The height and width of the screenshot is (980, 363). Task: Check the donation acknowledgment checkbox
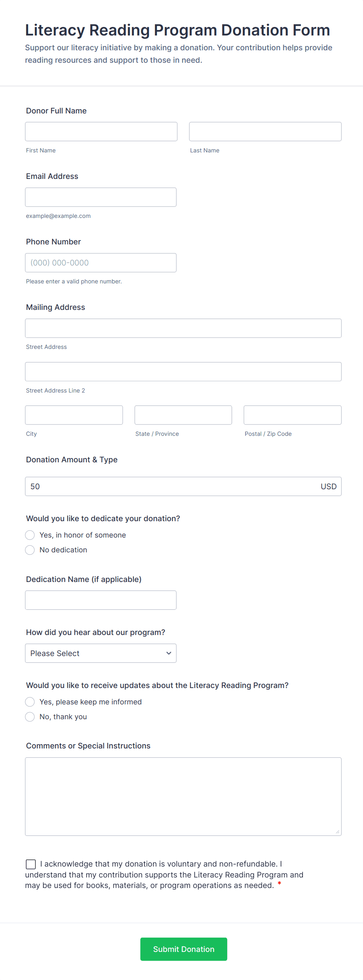tap(31, 864)
